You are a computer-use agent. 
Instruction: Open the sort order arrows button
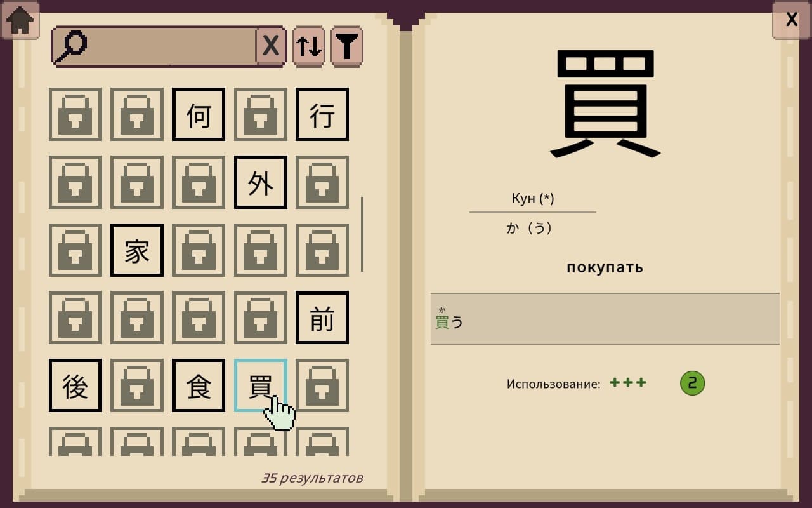coord(308,46)
